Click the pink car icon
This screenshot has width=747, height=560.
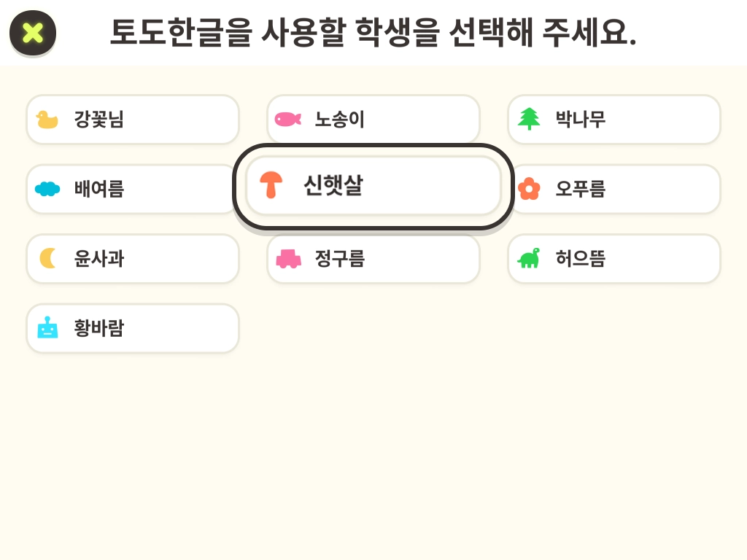287,259
